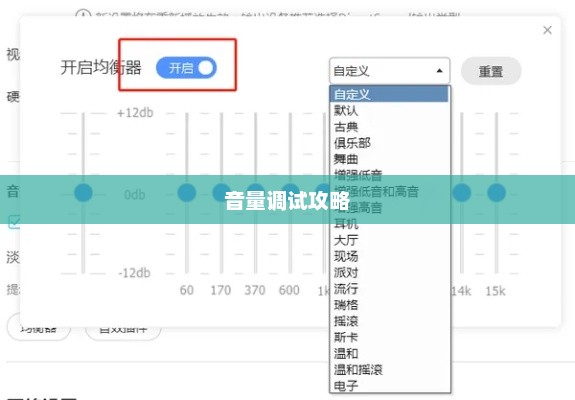The height and width of the screenshot is (400, 575).
Task: Click the 重置 reset button
Action: click(x=491, y=71)
